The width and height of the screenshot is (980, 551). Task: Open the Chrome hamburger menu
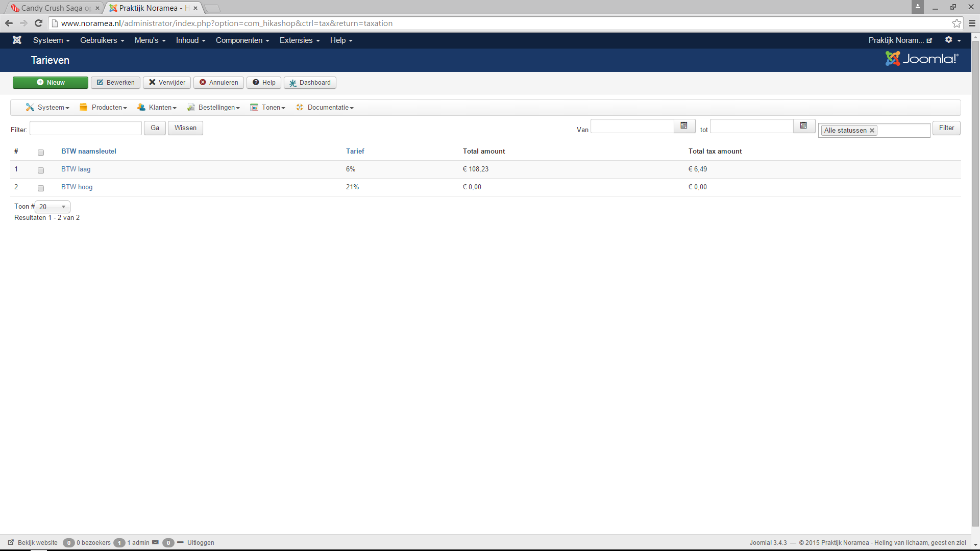tap(972, 23)
